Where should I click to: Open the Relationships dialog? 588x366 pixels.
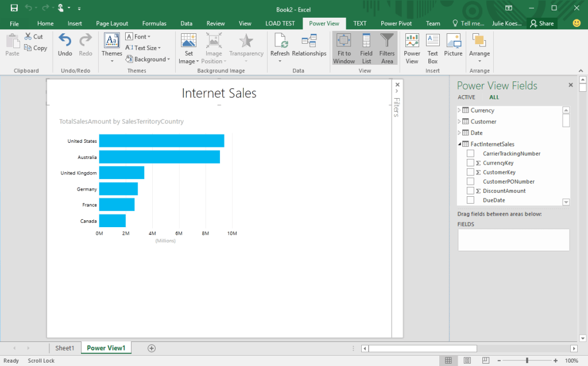tap(309, 45)
